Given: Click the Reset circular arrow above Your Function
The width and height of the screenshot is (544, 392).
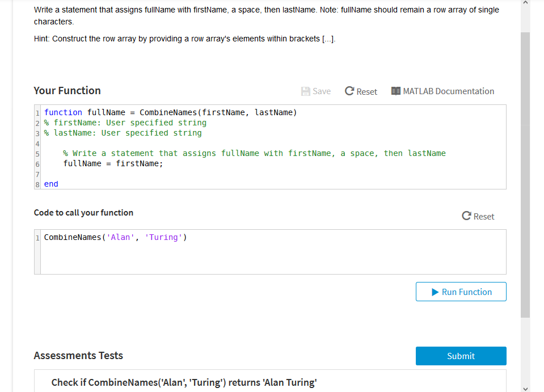Looking at the screenshot, I should (x=349, y=90).
